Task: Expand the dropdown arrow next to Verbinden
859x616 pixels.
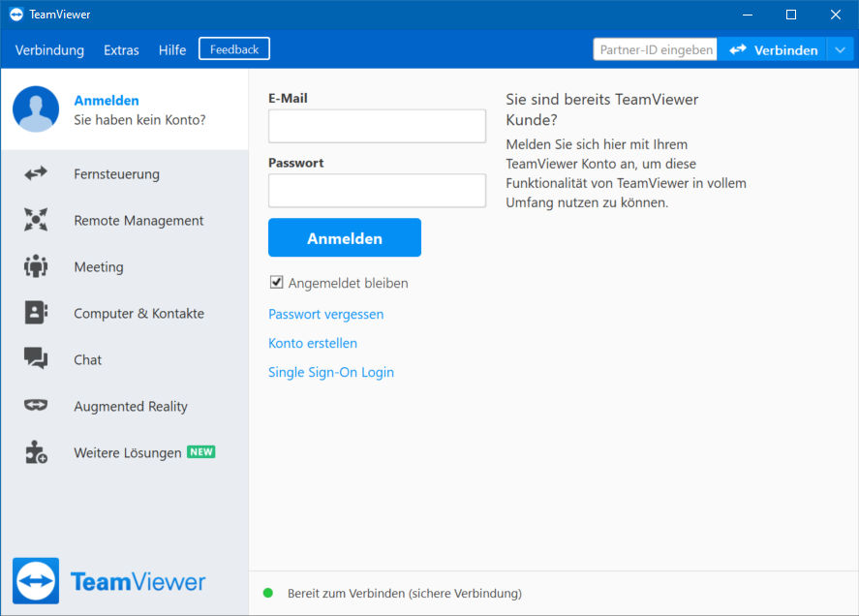Action: pyautogui.click(x=841, y=49)
